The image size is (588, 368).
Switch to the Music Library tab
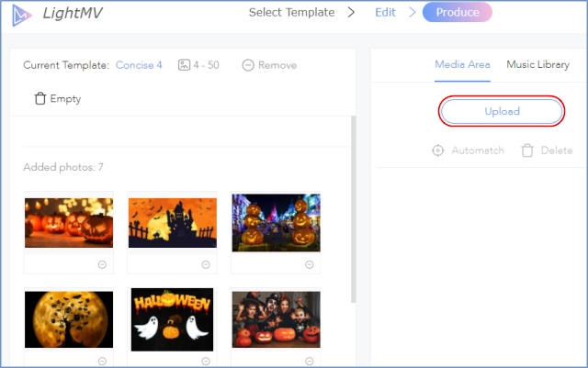click(537, 64)
